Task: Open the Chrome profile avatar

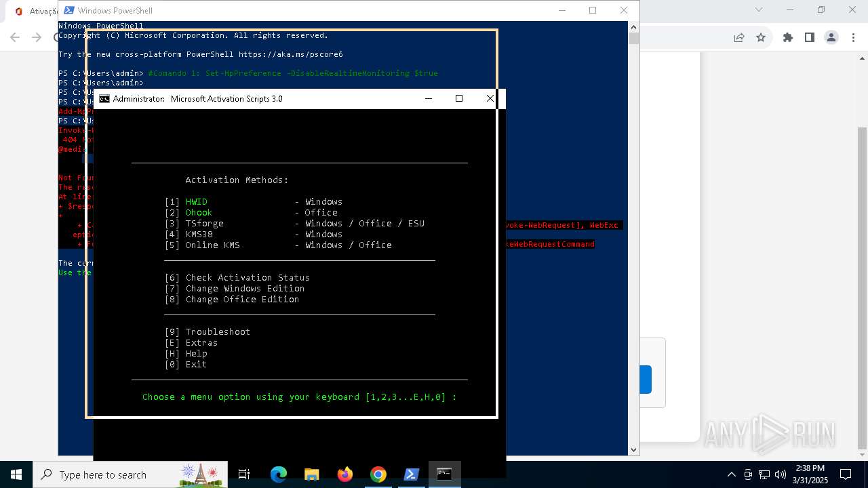Action: pyautogui.click(x=831, y=37)
